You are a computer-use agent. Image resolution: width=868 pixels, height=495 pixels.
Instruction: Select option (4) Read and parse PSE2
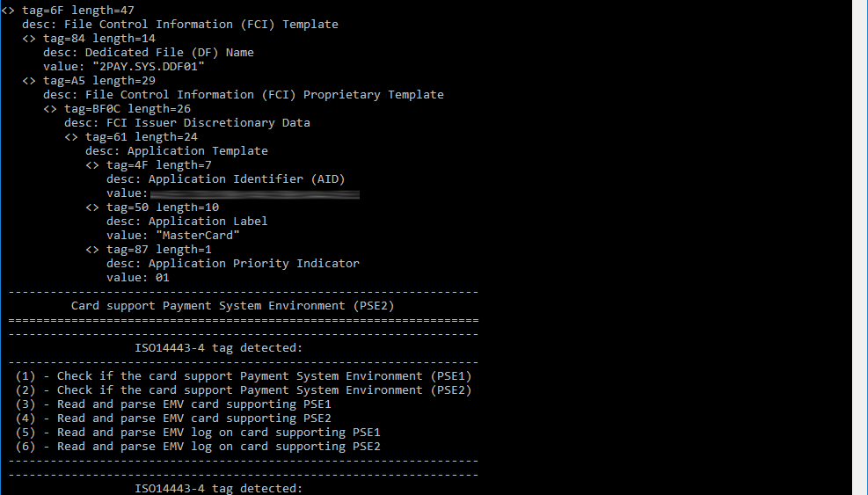click(173, 419)
